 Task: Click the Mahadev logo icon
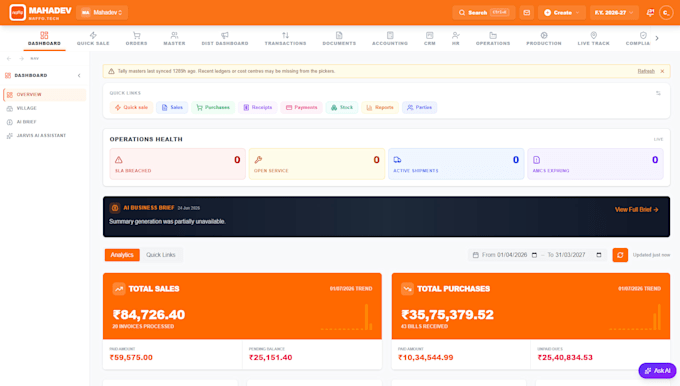click(x=17, y=13)
